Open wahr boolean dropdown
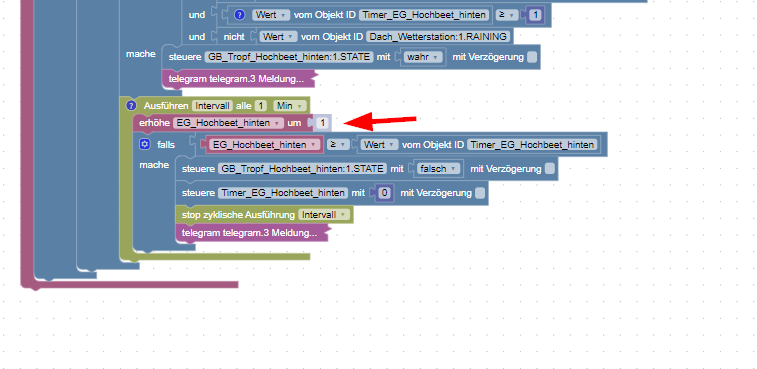This screenshot has width=757, height=369. pyautogui.click(x=423, y=57)
